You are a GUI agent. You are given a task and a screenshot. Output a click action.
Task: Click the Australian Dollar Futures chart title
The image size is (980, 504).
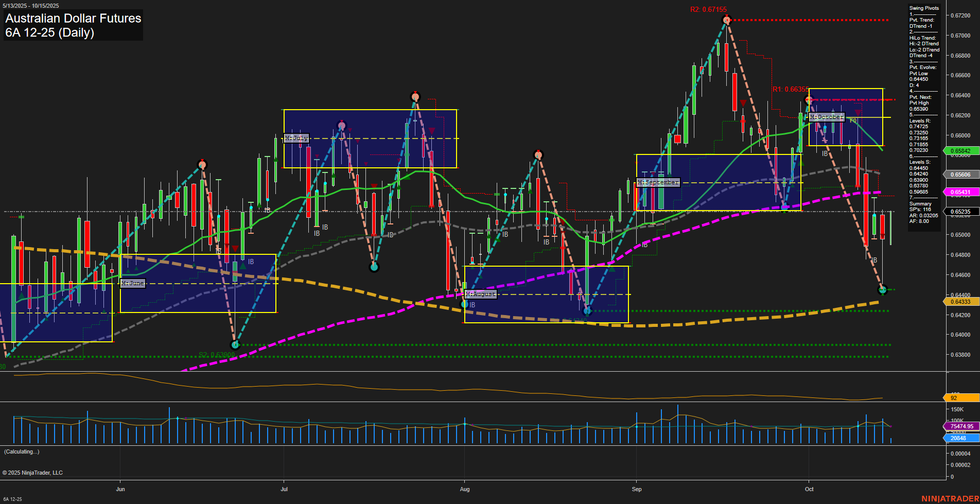[x=72, y=19]
